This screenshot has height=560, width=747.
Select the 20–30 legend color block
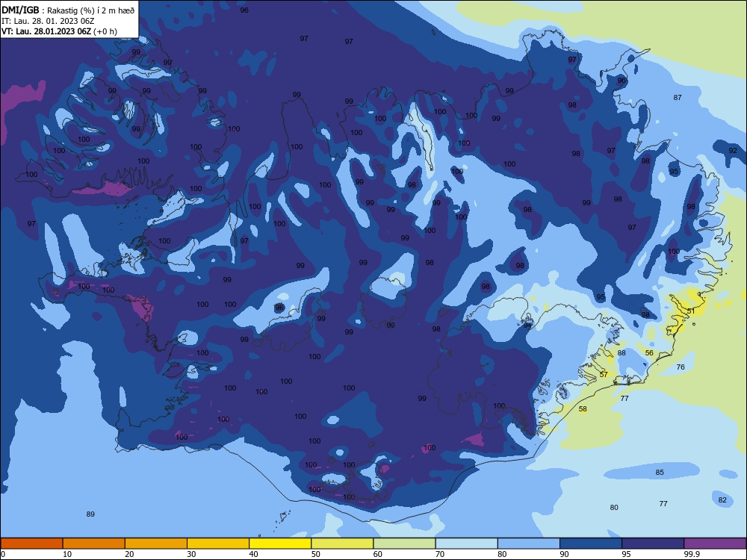(156, 544)
